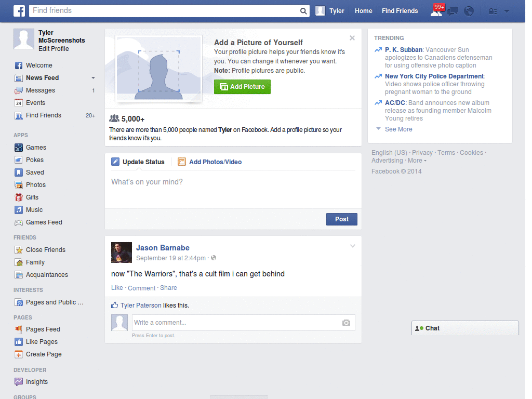Open AC/DC trending topic
The height and width of the screenshot is (399, 532).
(395, 103)
